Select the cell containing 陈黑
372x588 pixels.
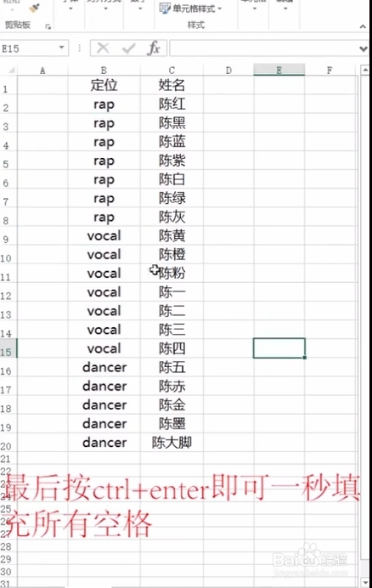[172, 122]
